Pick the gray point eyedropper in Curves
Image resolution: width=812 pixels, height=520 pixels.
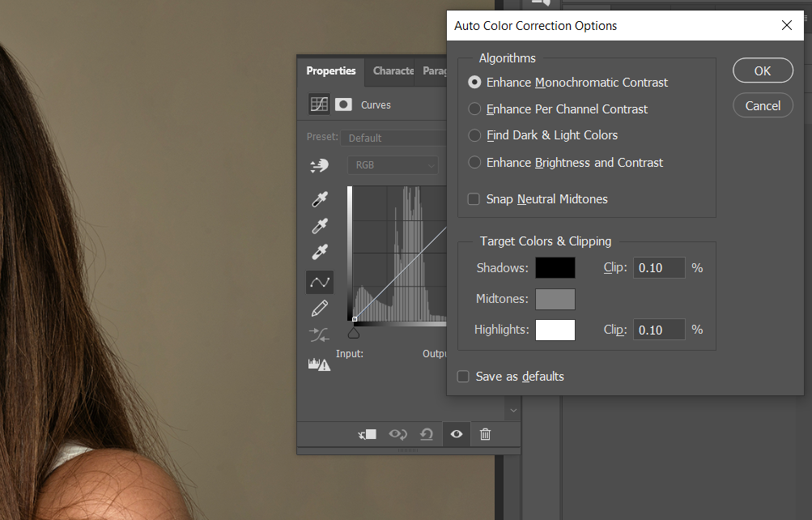click(320, 226)
